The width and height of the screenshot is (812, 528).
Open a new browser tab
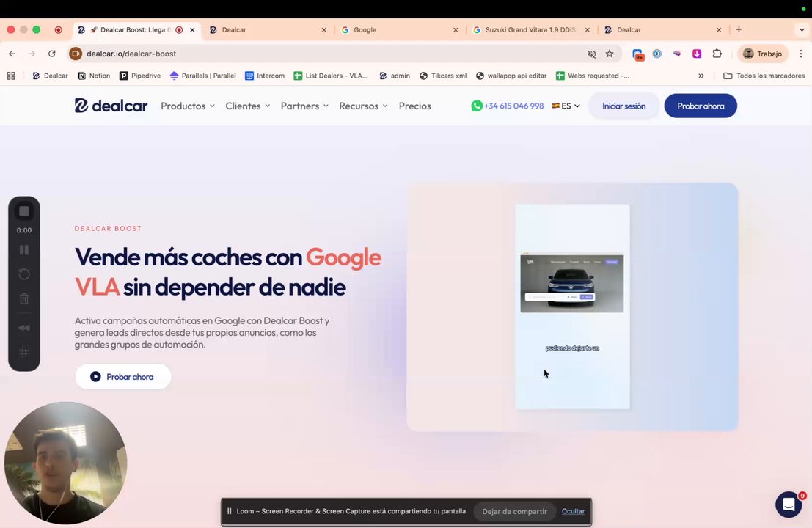click(739, 29)
